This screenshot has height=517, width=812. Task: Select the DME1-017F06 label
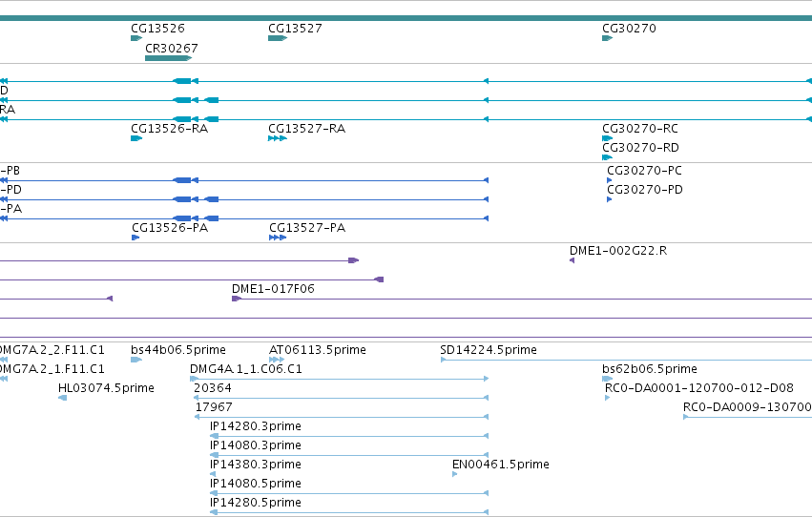pyautogui.click(x=273, y=289)
